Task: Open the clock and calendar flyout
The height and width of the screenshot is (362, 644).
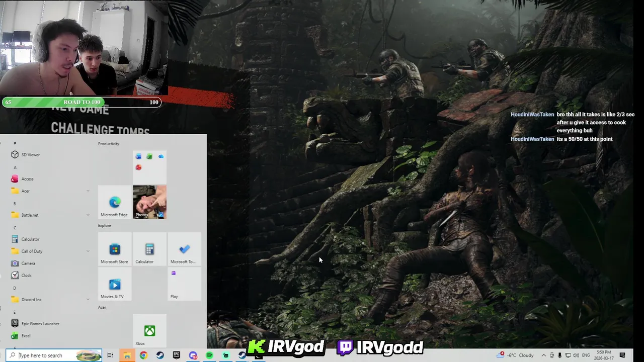Action: pos(605,355)
